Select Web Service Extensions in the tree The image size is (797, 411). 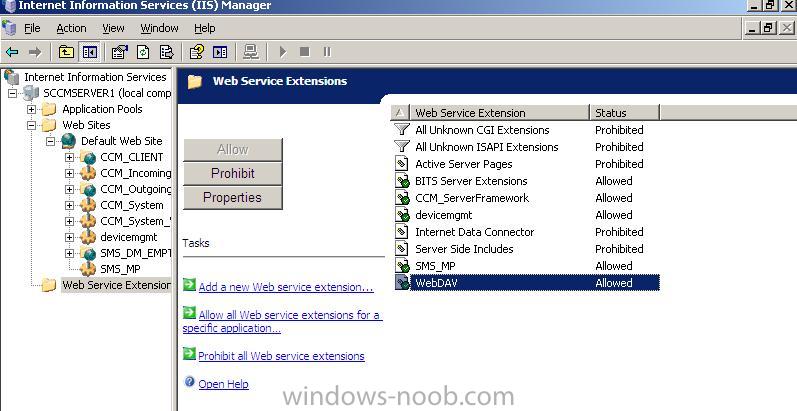(116, 285)
